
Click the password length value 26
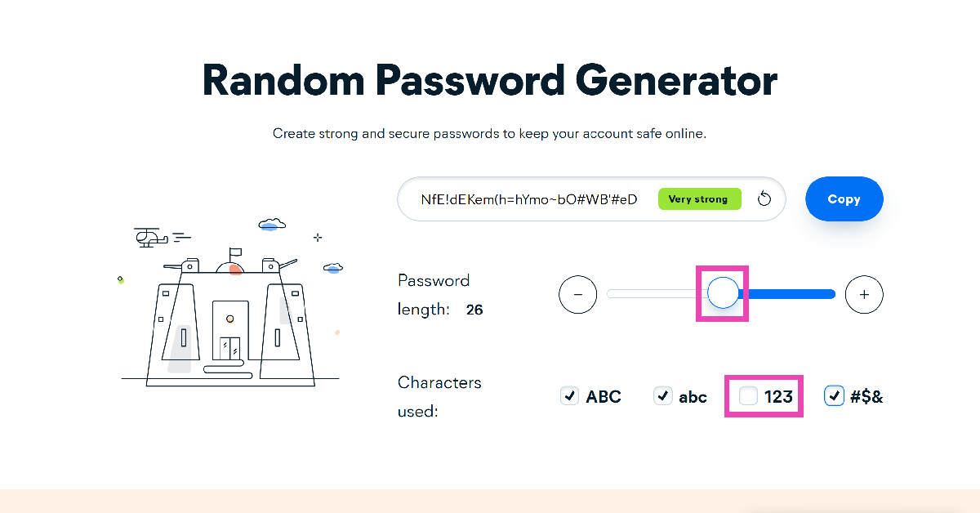[474, 310]
